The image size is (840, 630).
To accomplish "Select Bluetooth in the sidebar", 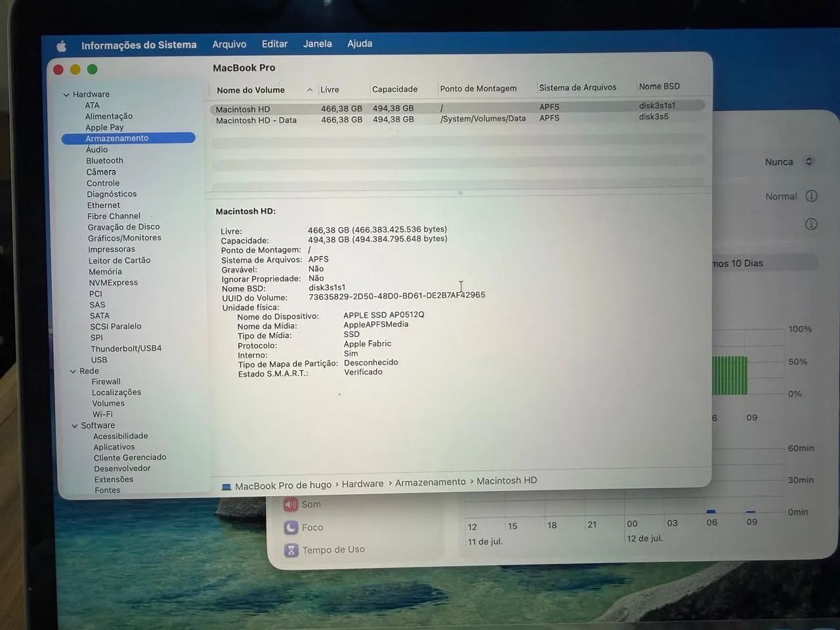I will [104, 161].
